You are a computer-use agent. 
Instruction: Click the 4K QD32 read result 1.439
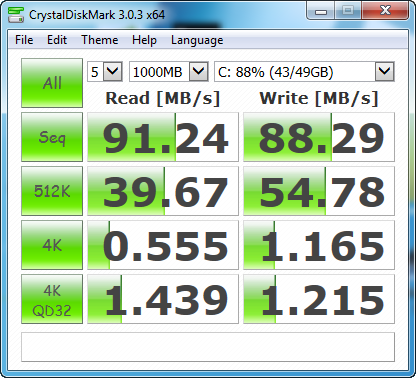(163, 299)
